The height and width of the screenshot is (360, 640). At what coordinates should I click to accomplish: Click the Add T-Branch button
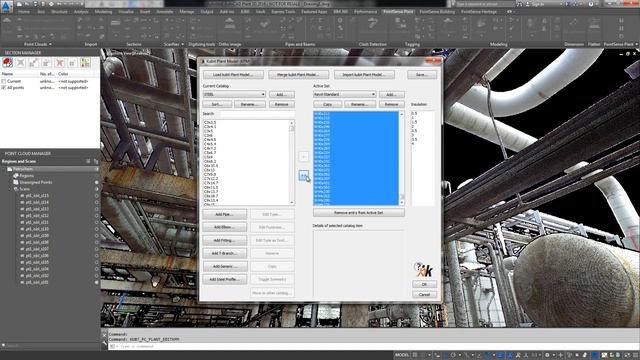coord(224,253)
